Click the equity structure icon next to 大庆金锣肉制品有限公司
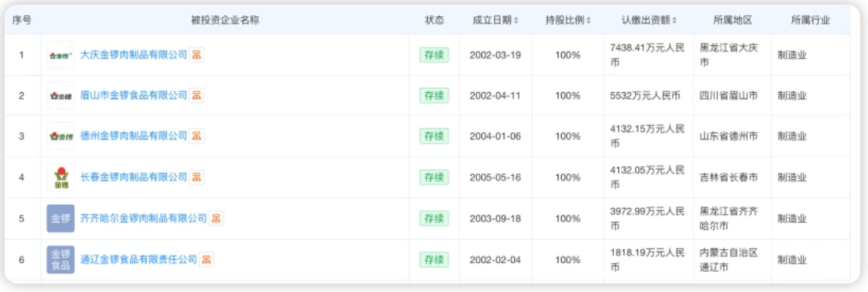This screenshot has height=292, width=868. (x=197, y=55)
